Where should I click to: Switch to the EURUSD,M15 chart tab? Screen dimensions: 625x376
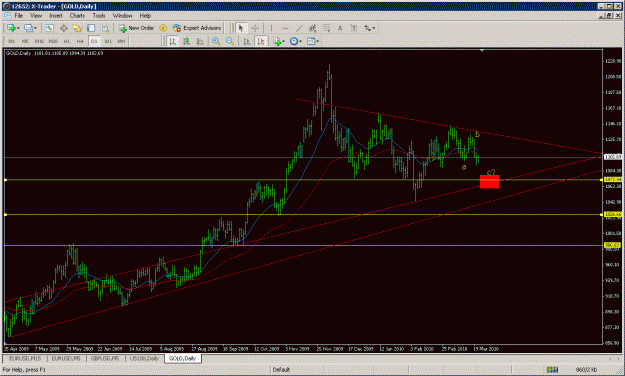coord(25,358)
